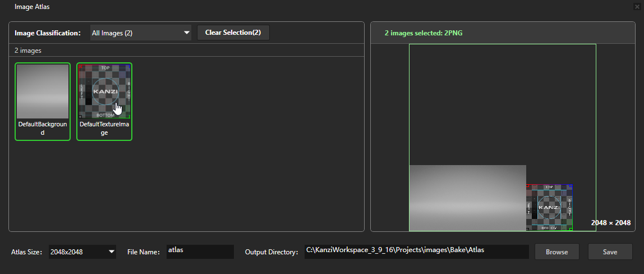Click the '2048 × 2048' size label

click(611, 223)
